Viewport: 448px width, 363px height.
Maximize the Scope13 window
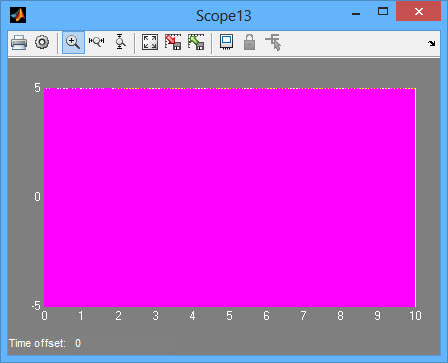coord(383,12)
